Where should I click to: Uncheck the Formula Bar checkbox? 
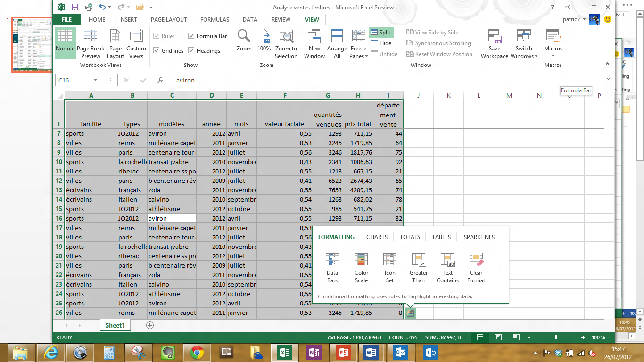coord(191,36)
